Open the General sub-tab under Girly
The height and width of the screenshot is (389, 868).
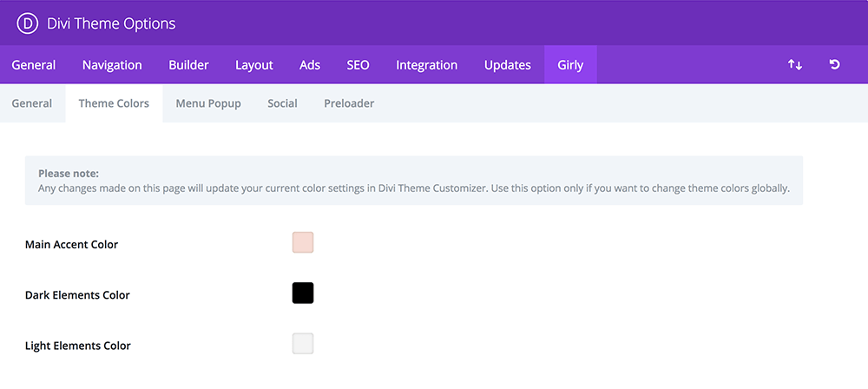tap(32, 103)
